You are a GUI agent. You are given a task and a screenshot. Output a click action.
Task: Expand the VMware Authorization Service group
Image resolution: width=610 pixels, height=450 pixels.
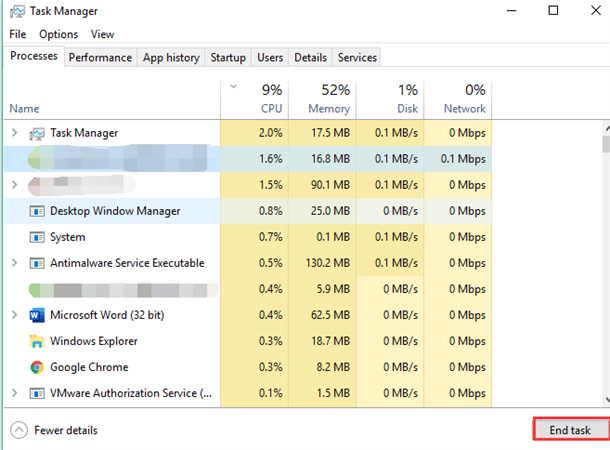[15, 392]
